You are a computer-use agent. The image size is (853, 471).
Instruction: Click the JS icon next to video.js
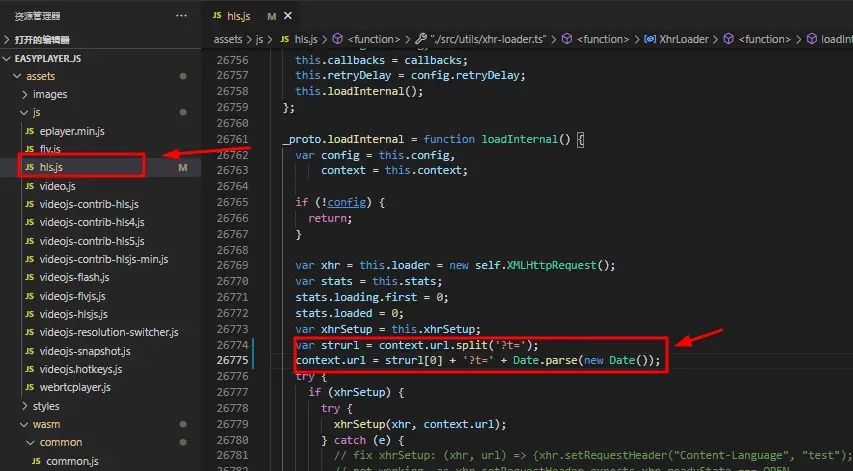click(29, 186)
